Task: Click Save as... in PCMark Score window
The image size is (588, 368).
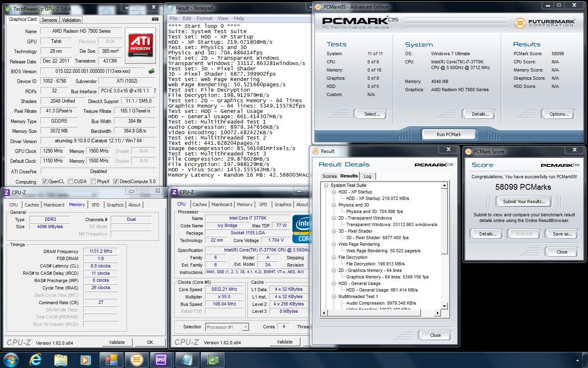Action: click(562, 234)
